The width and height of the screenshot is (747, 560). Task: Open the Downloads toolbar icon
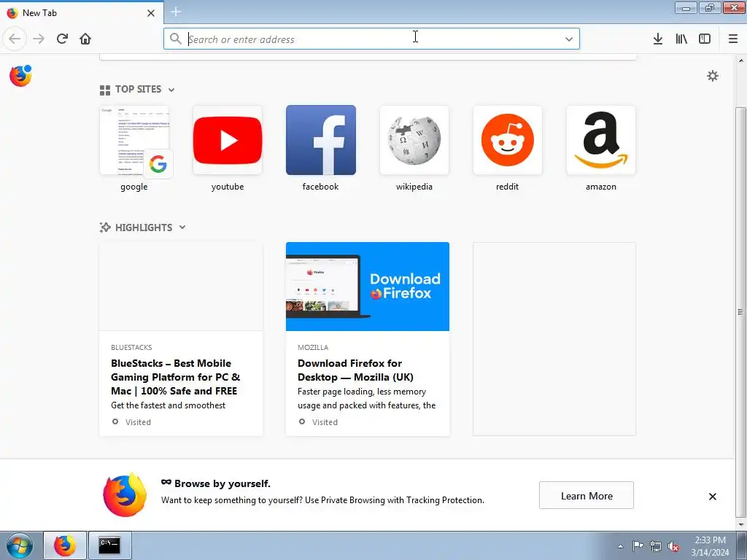point(658,39)
